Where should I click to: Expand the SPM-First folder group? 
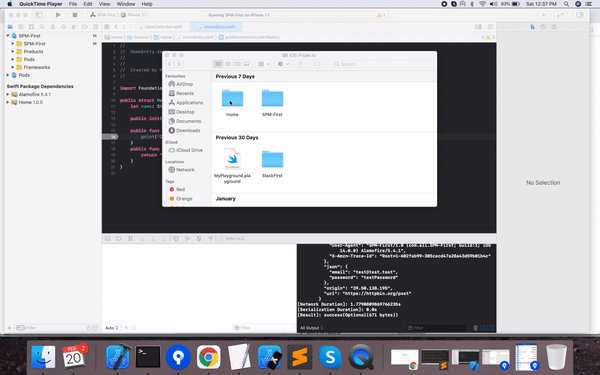tap(13, 44)
